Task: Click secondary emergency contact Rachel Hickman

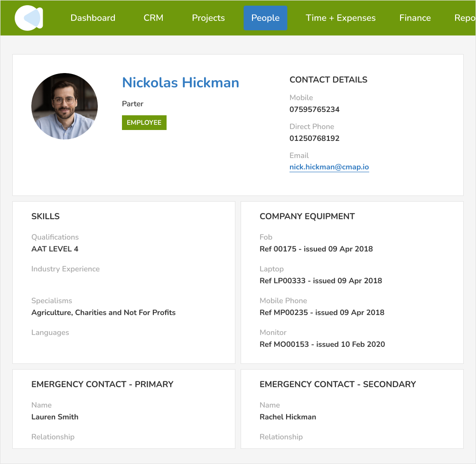Action: click(288, 417)
